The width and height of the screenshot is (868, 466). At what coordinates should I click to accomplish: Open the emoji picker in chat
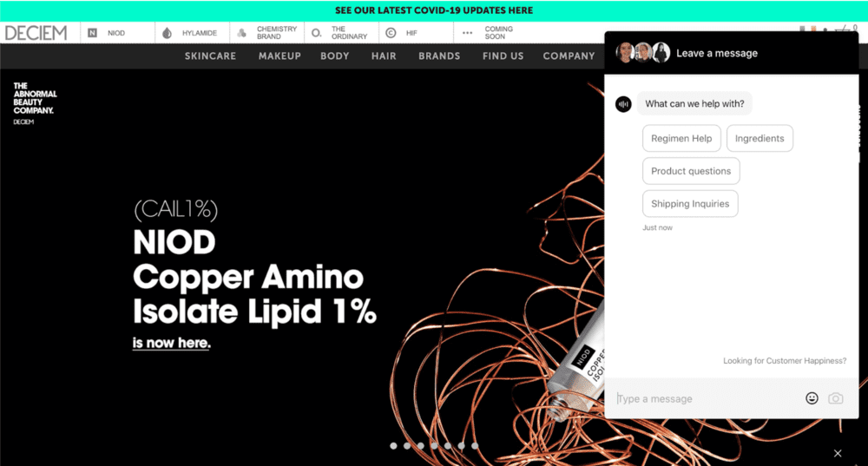click(x=812, y=398)
